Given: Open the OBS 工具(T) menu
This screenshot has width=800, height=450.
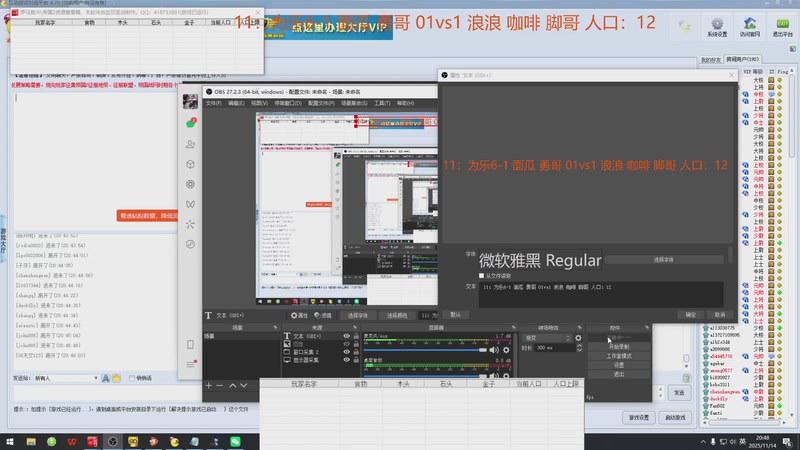Looking at the screenshot, I should (x=382, y=103).
